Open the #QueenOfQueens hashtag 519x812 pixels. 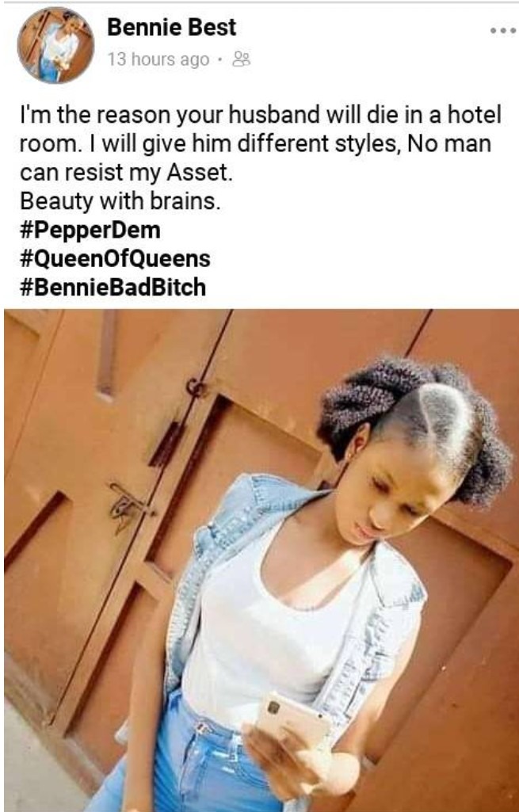(115, 258)
